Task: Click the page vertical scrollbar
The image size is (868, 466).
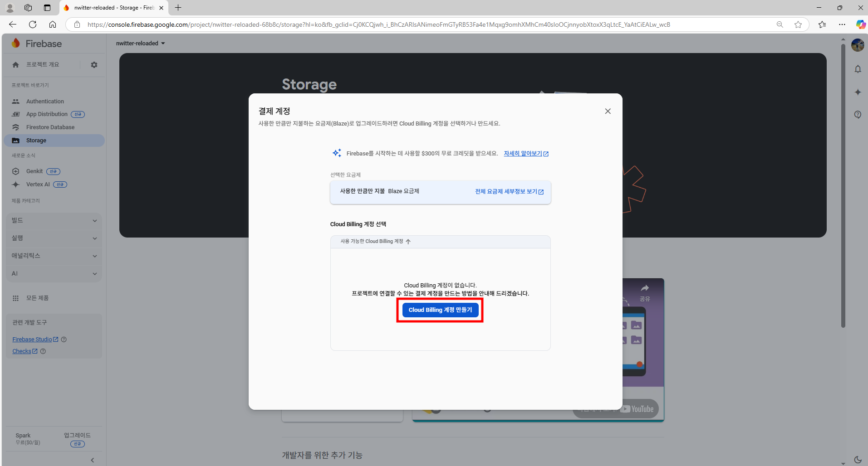Action: tap(843, 186)
